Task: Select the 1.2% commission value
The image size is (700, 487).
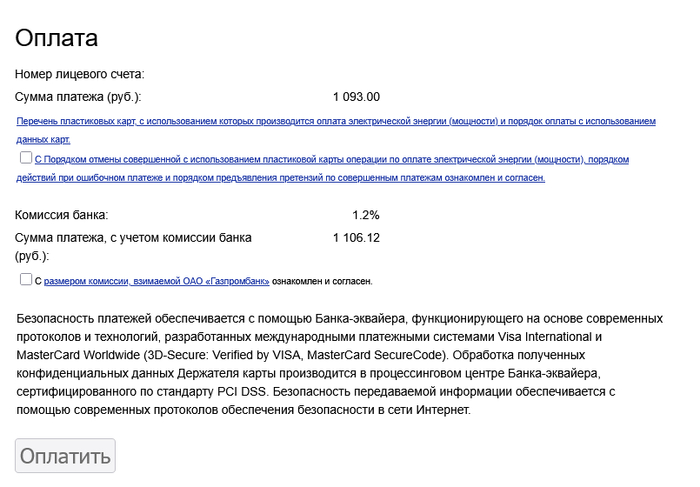Action: click(366, 215)
